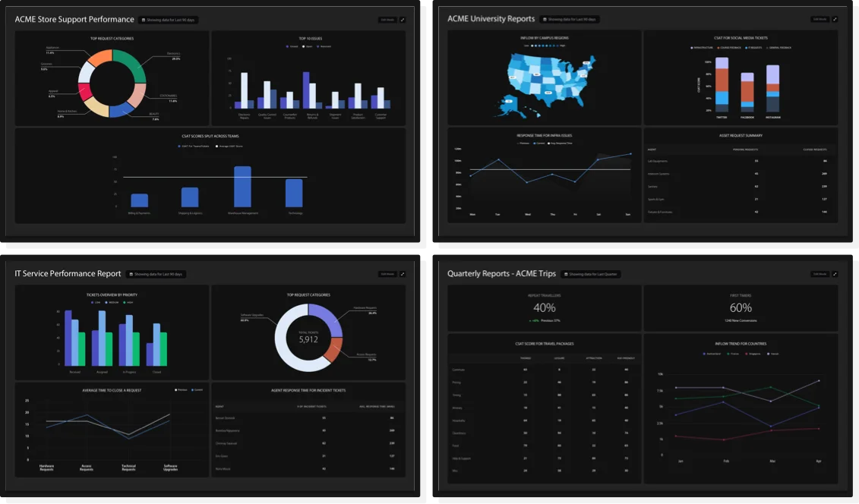The height and width of the screenshot is (504, 859).
Task: Click the Billing & Payments bar in CSAT chart
Action: click(139, 200)
